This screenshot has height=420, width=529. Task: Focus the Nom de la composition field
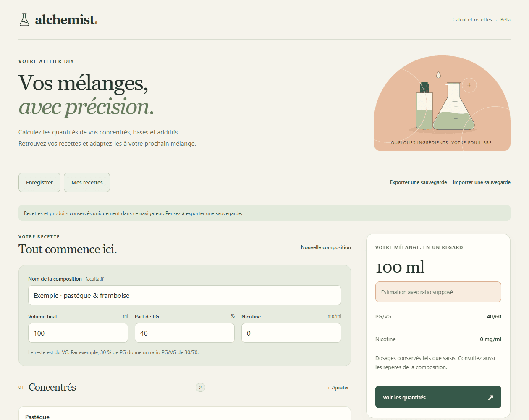(x=185, y=295)
